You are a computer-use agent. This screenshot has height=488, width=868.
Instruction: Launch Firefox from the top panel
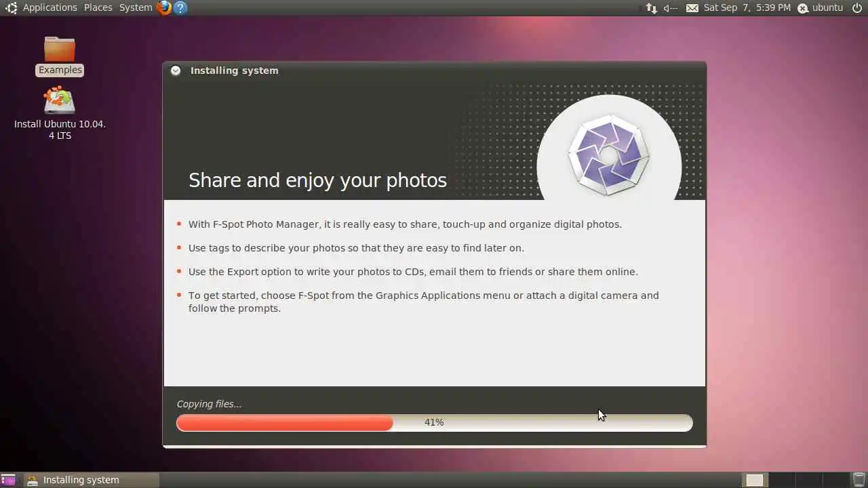tap(163, 7)
